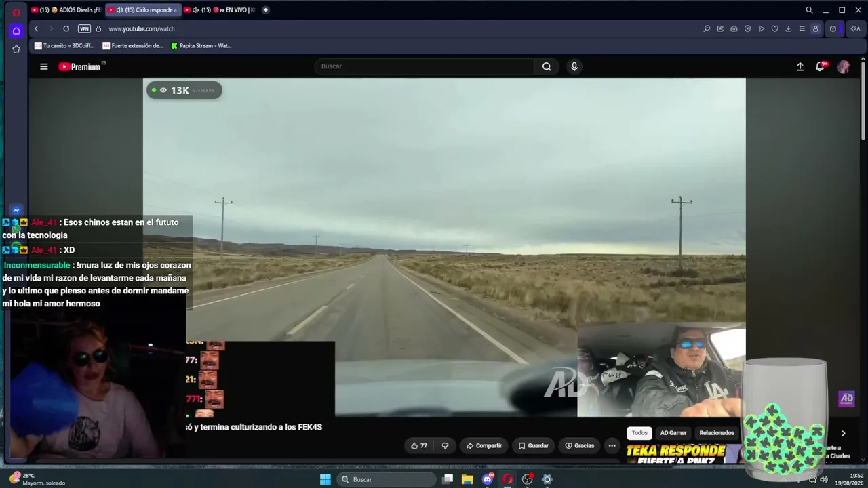Viewport: 868px width, 488px height.
Task: Open the system volume control
Action: pyautogui.click(x=823, y=479)
